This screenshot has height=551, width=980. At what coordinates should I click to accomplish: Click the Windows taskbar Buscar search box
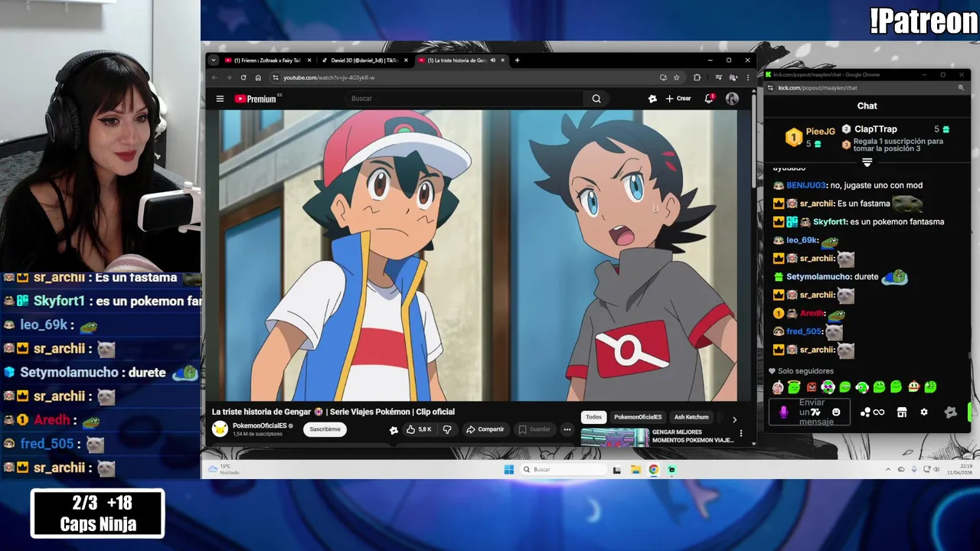coord(564,470)
